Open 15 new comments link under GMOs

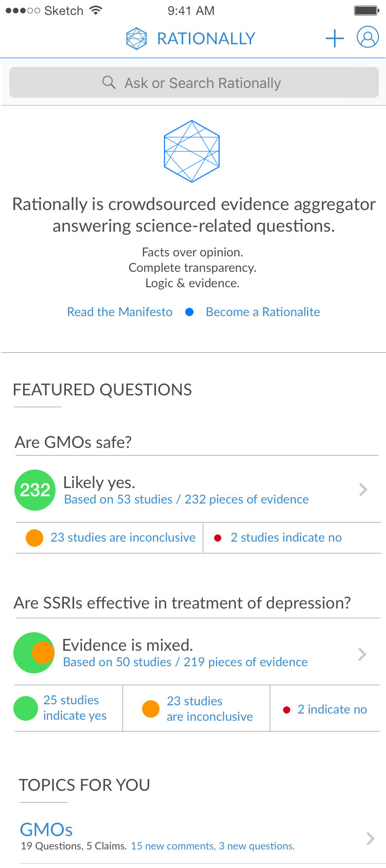click(173, 846)
